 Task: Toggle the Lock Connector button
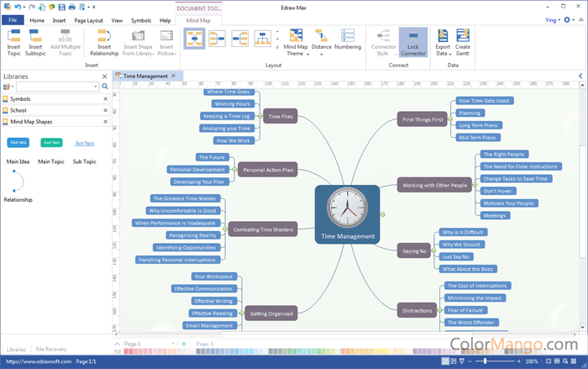coord(412,44)
